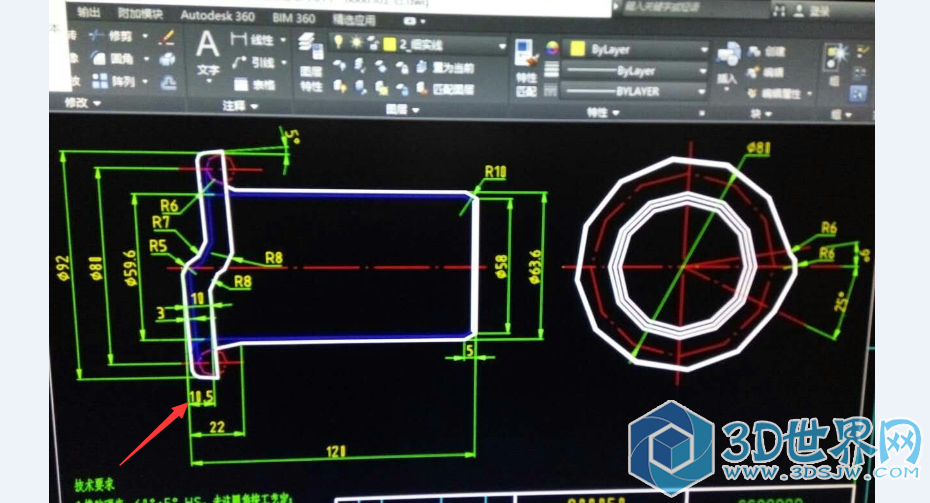Click the linetype icon beside BYLAYER dropdown
This screenshot has height=503, width=930.
550,91
